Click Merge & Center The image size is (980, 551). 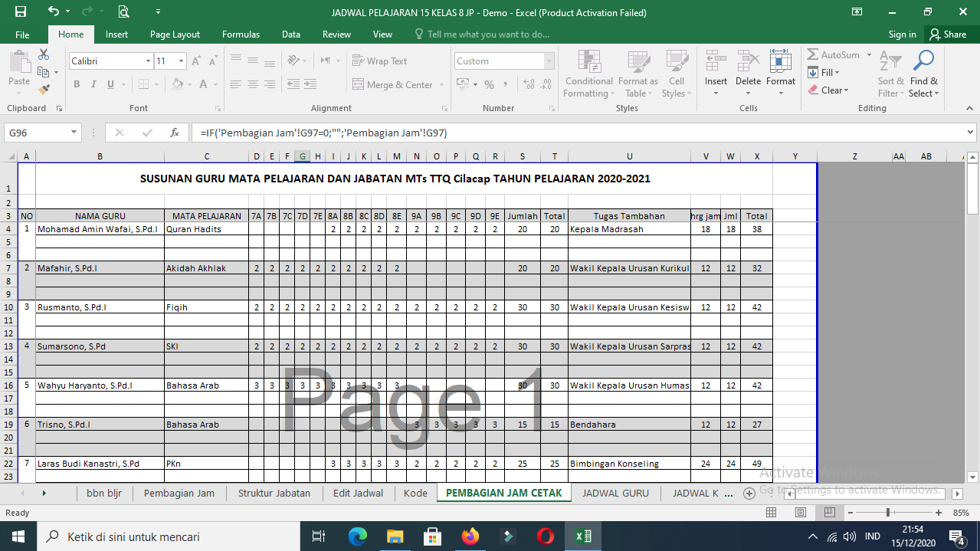tap(393, 84)
